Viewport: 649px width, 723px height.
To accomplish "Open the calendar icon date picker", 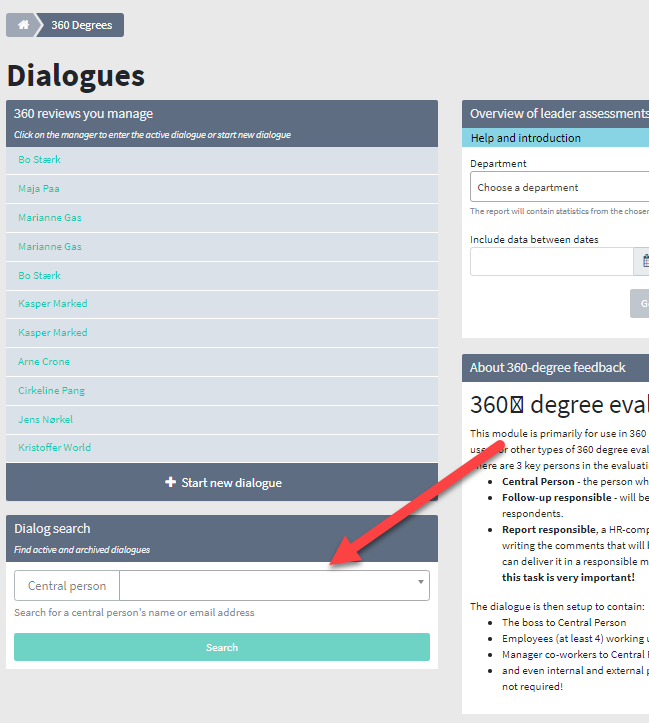I will click(643, 262).
